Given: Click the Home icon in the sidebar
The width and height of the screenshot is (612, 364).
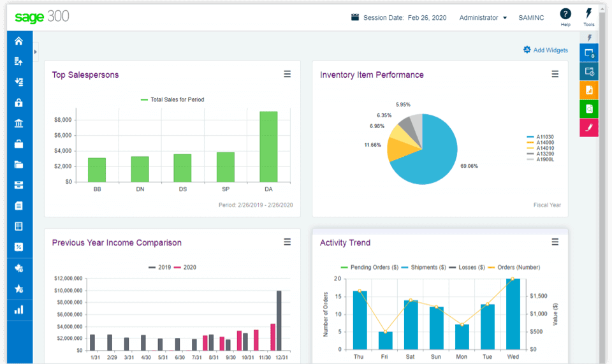Looking at the screenshot, I should [18, 41].
